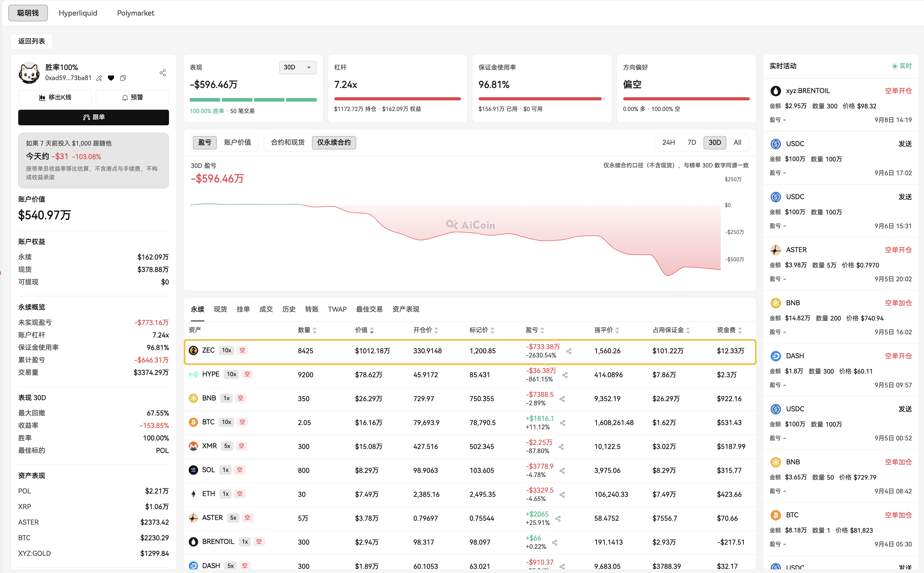924x573 pixels.
Task: Set chart range to 24H
Action: [x=668, y=142]
